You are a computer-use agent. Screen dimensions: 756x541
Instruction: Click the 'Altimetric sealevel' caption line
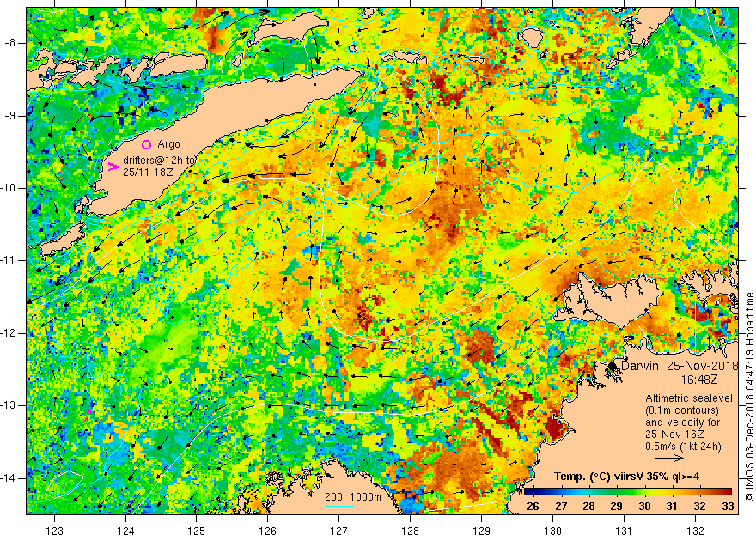[689, 398]
